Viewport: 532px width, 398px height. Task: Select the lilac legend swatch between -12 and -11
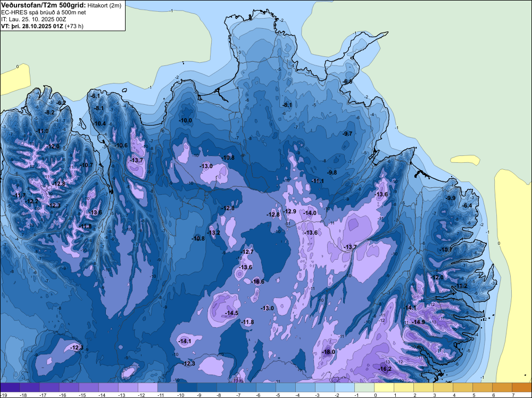(x=147, y=387)
